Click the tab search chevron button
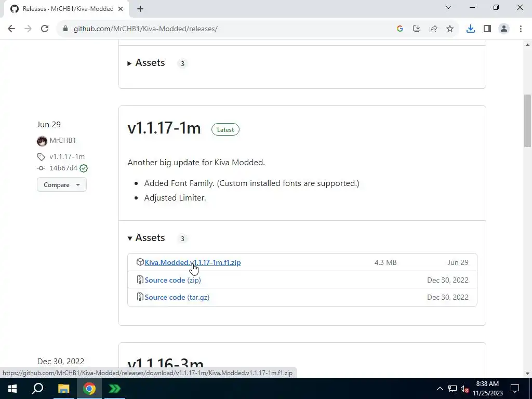 coord(448,7)
